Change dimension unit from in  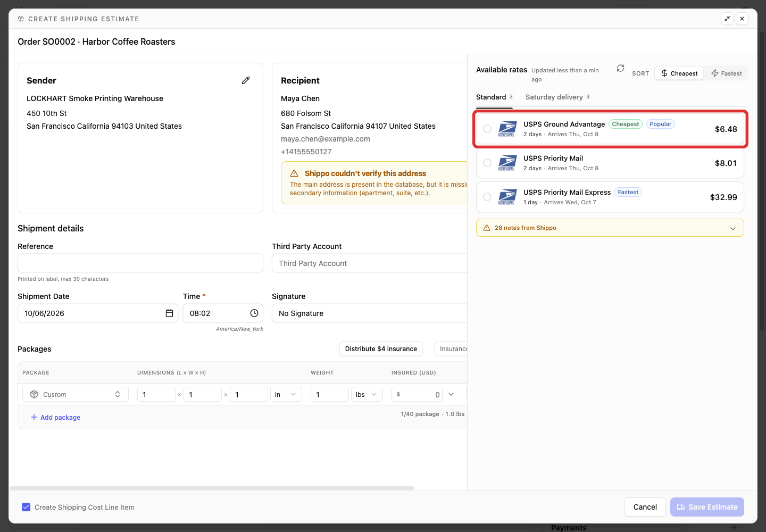click(286, 394)
